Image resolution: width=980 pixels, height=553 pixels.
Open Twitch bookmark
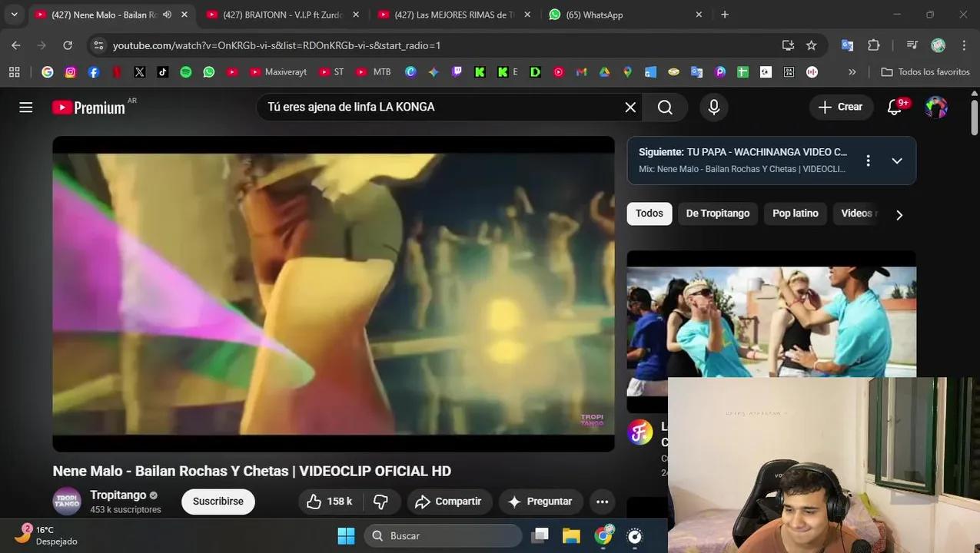(x=457, y=72)
